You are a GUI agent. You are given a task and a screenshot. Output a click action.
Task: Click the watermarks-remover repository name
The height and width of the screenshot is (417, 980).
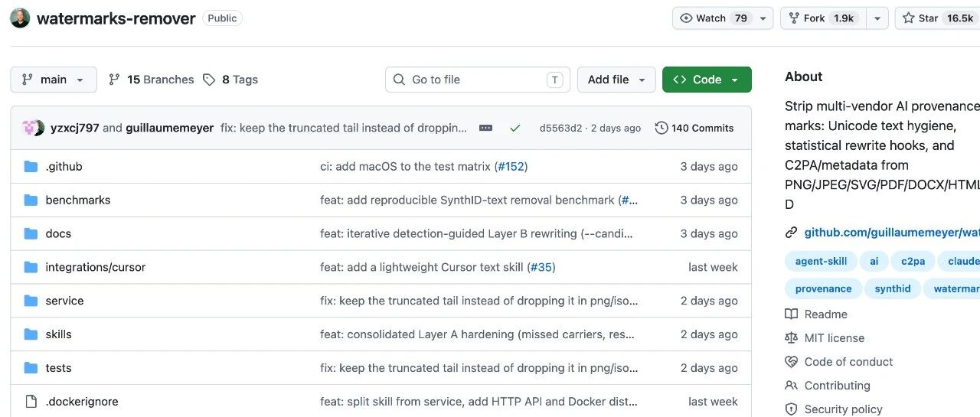pyautogui.click(x=116, y=18)
